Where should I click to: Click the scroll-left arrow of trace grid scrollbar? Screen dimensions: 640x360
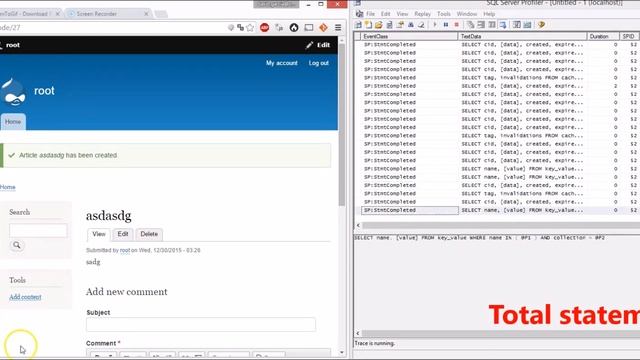(x=358, y=225)
